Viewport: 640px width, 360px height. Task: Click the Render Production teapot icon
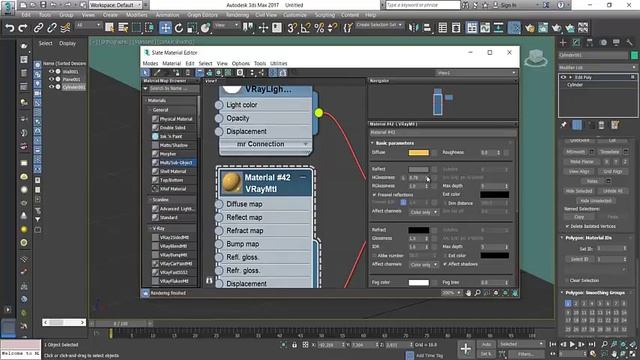[569, 28]
